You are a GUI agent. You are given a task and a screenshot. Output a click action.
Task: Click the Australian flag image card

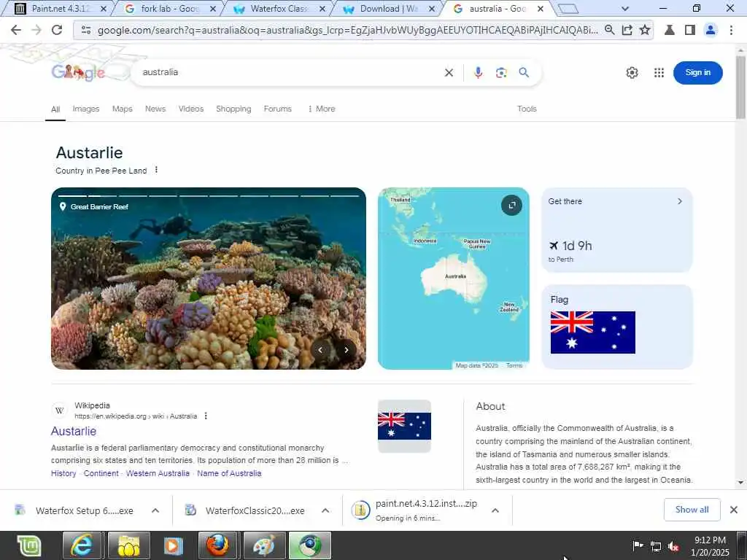point(617,327)
